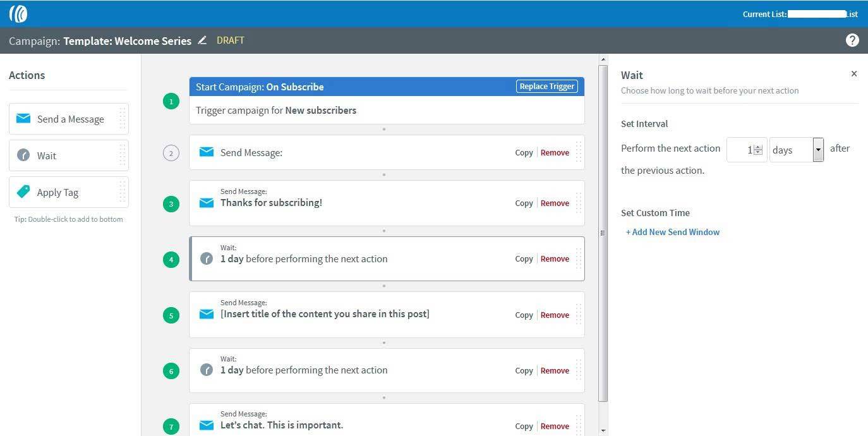Viewport: 868px width, 436px height.
Task: Click envelope icon on Send a Message action
Action: pyautogui.click(x=23, y=119)
